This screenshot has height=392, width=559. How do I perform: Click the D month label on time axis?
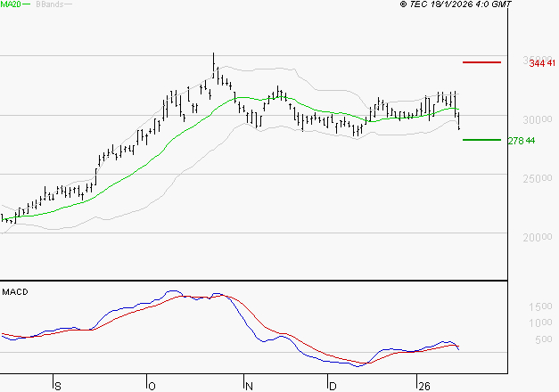point(333,387)
